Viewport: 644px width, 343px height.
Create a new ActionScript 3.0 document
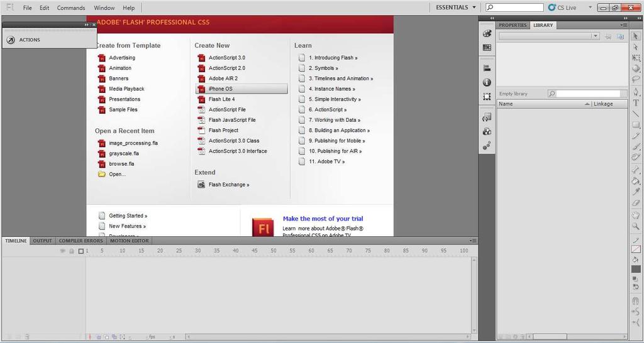pos(226,57)
